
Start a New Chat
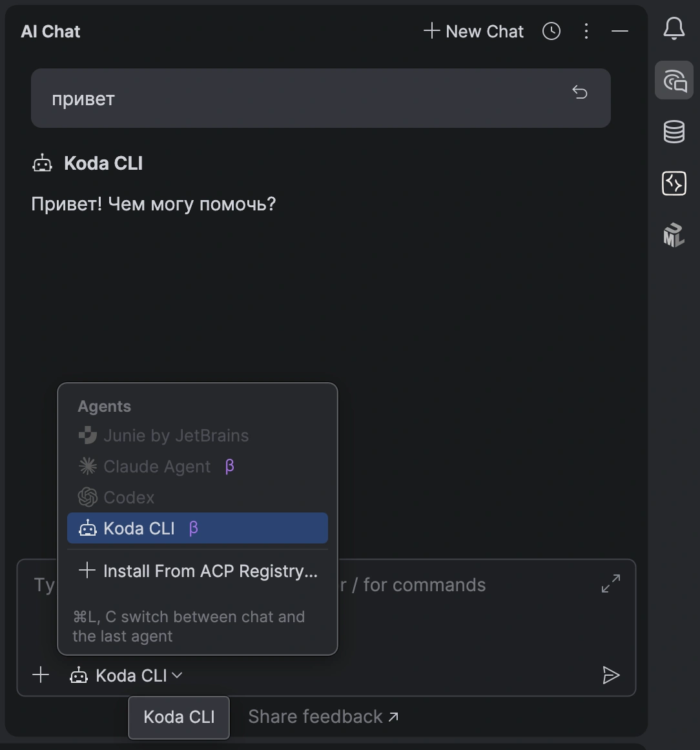[x=474, y=31]
